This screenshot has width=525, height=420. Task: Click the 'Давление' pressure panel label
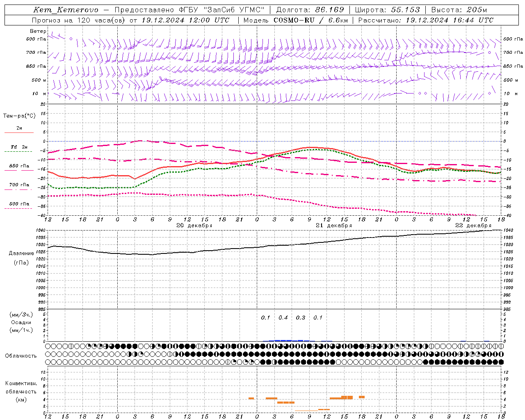21,253
